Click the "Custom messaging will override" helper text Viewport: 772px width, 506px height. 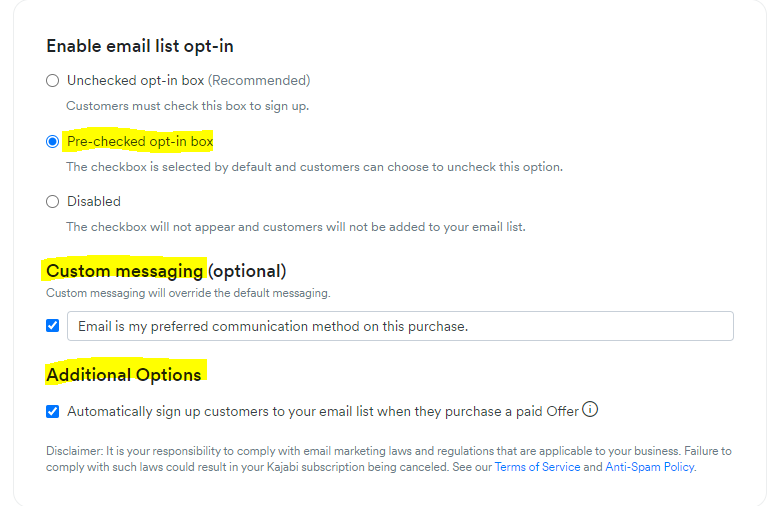click(188, 293)
